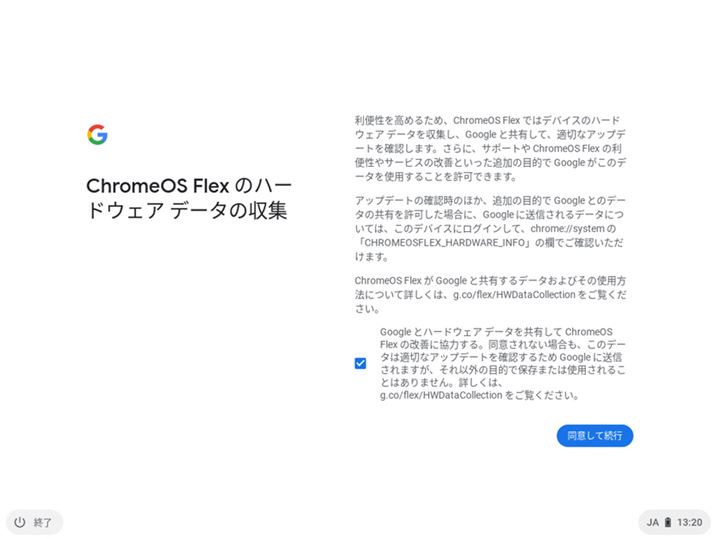
Task: Click the first paragraph starting with 利便性を高めるため
Action: click(x=490, y=147)
